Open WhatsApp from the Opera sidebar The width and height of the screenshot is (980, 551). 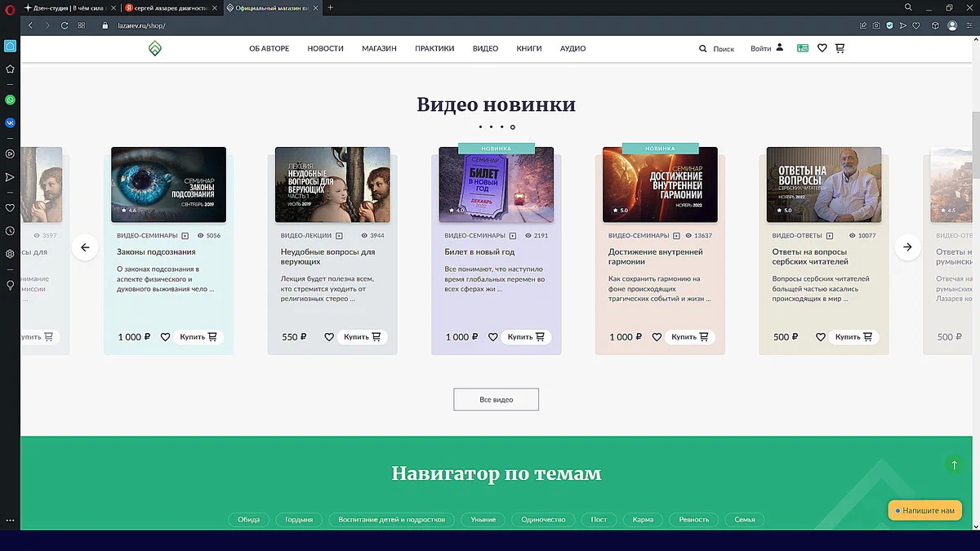tap(10, 99)
